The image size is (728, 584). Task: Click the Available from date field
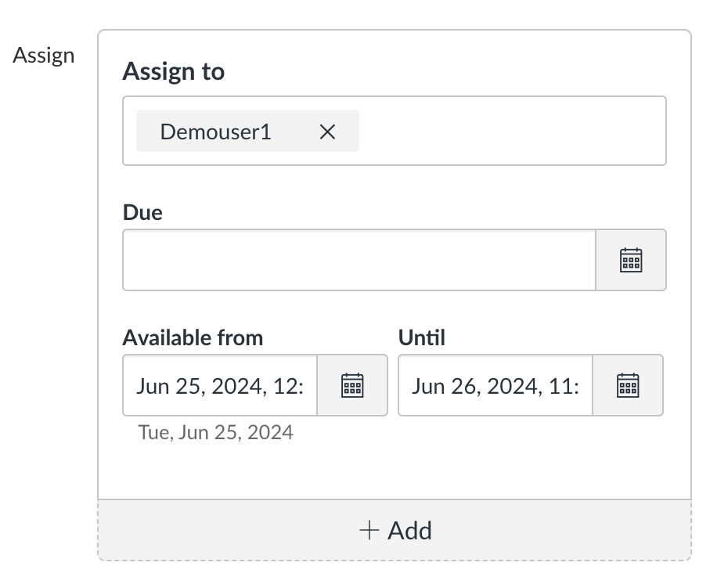point(220,385)
